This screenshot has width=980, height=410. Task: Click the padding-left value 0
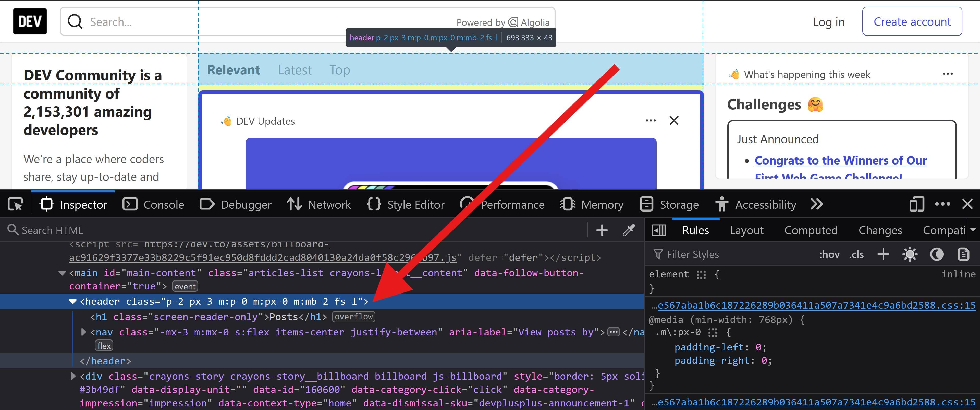point(758,347)
